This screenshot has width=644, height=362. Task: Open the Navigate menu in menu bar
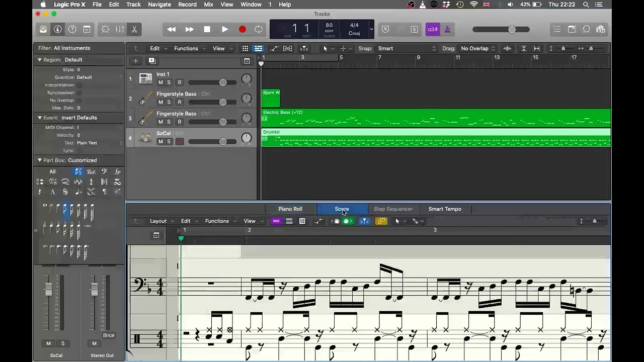[x=159, y=5]
